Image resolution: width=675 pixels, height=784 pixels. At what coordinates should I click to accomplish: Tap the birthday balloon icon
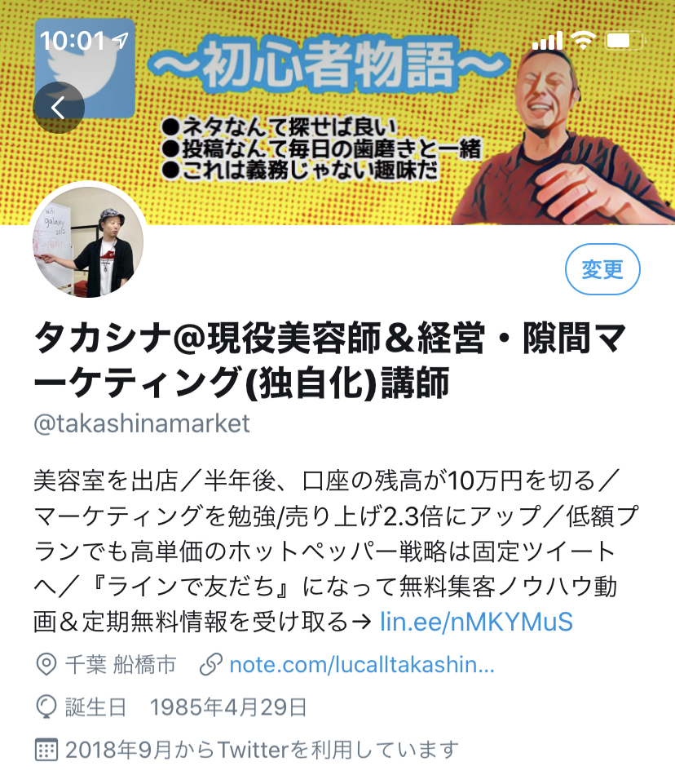(x=46, y=707)
